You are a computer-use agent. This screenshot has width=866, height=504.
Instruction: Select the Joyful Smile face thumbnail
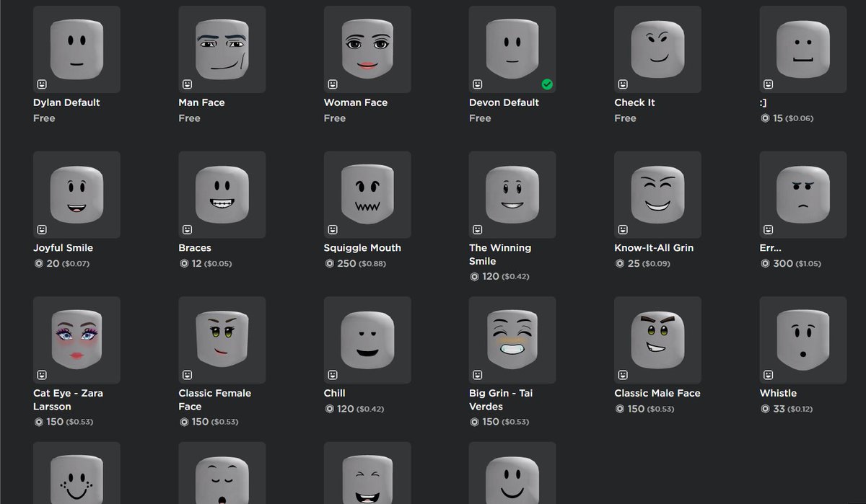click(x=76, y=195)
